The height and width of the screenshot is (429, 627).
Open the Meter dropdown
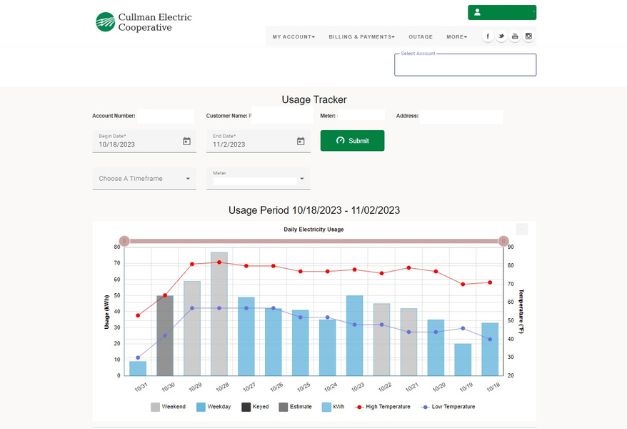(258, 179)
